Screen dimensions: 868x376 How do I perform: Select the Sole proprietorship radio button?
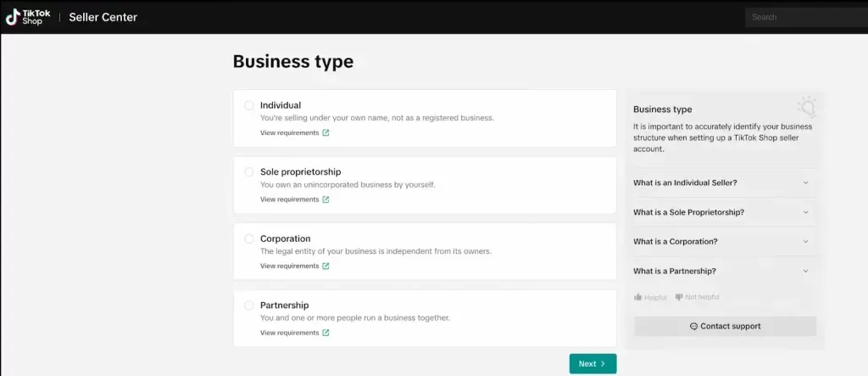coord(249,171)
